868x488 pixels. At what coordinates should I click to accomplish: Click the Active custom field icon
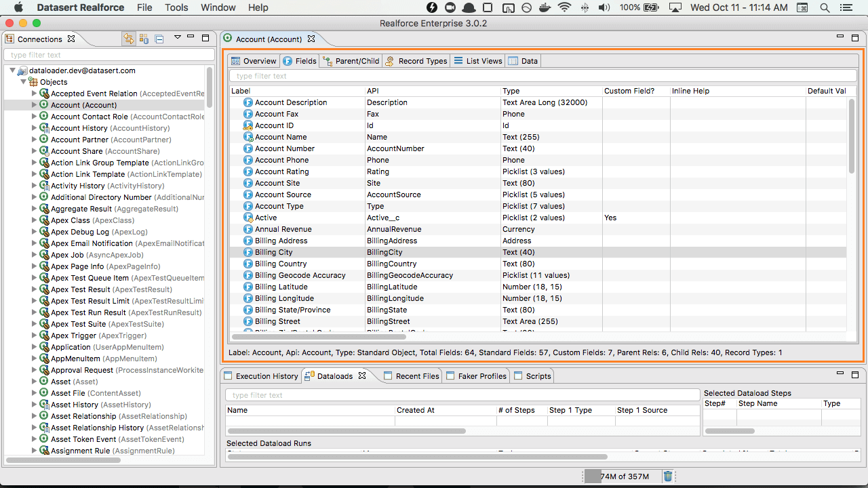click(248, 218)
